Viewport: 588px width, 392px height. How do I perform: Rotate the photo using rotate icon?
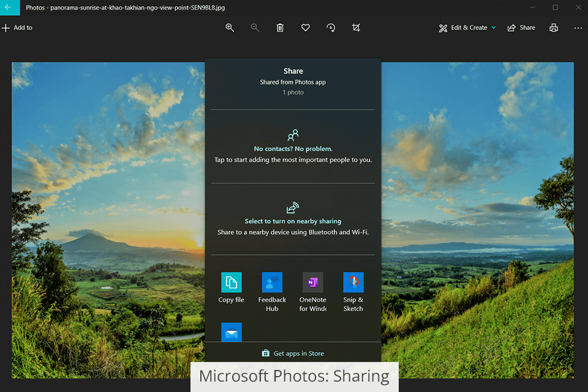[331, 28]
